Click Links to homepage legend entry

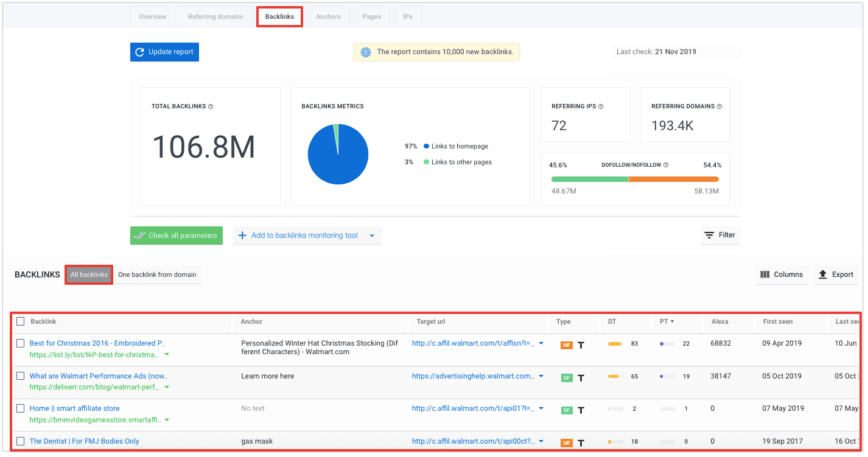point(456,147)
